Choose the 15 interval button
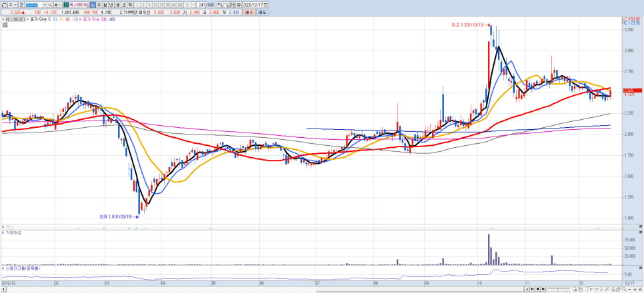The height and width of the screenshot is (293, 644). pyautogui.click(x=161, y=5)
